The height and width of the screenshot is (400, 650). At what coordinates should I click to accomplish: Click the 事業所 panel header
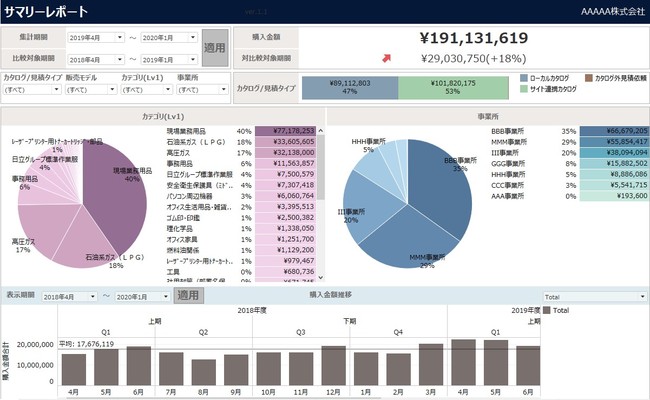[x=488, y=117]
